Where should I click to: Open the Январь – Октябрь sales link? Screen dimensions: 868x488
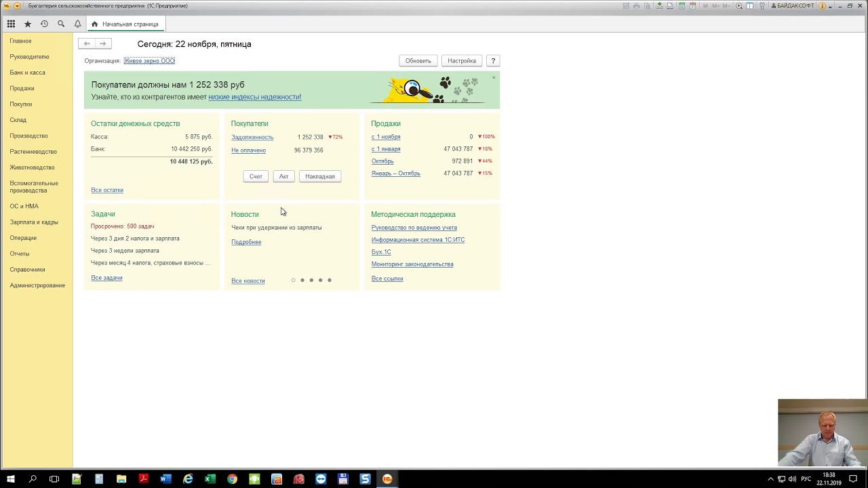(x=396, y=174)
